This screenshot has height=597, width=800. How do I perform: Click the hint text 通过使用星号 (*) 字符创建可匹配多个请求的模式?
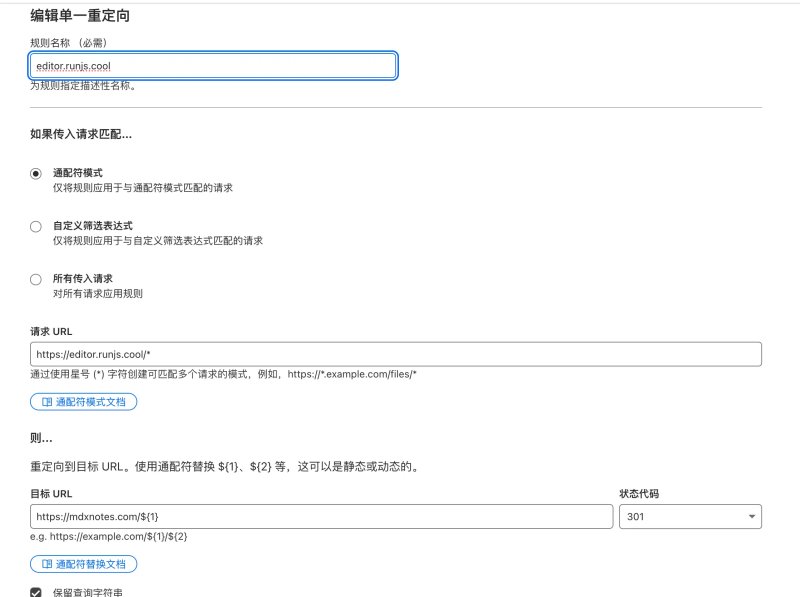139,375
